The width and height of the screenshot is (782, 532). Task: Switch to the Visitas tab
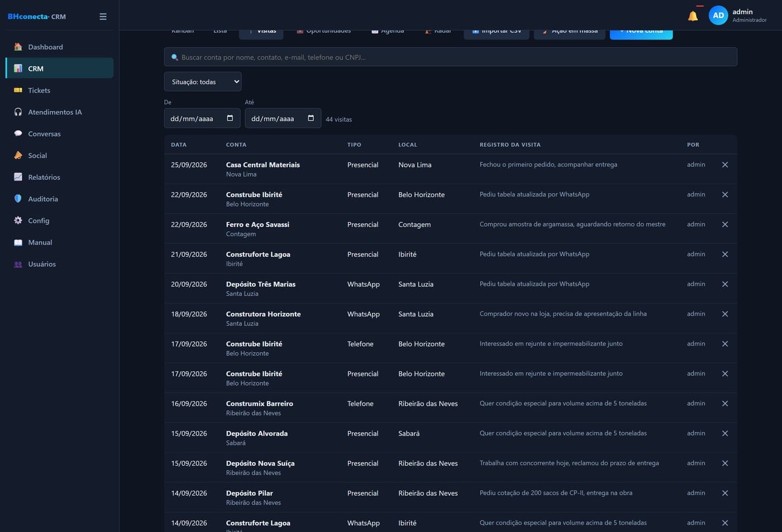pos(261,33)
